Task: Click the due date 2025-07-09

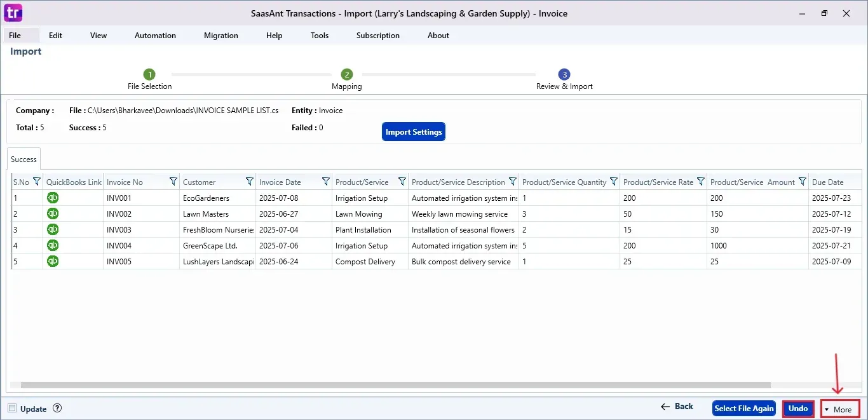Action: pos(832,261)
